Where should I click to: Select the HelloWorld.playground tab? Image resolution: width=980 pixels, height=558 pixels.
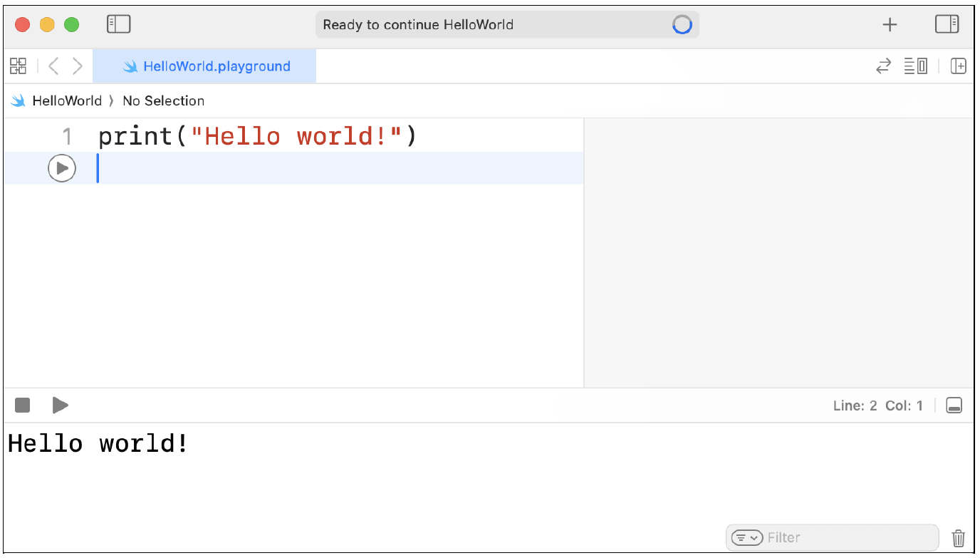click(205, 66)
